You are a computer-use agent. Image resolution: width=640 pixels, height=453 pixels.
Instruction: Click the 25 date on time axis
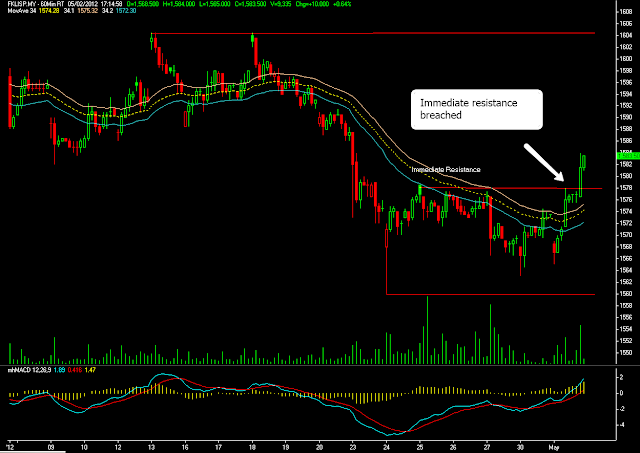coord(420,447)
